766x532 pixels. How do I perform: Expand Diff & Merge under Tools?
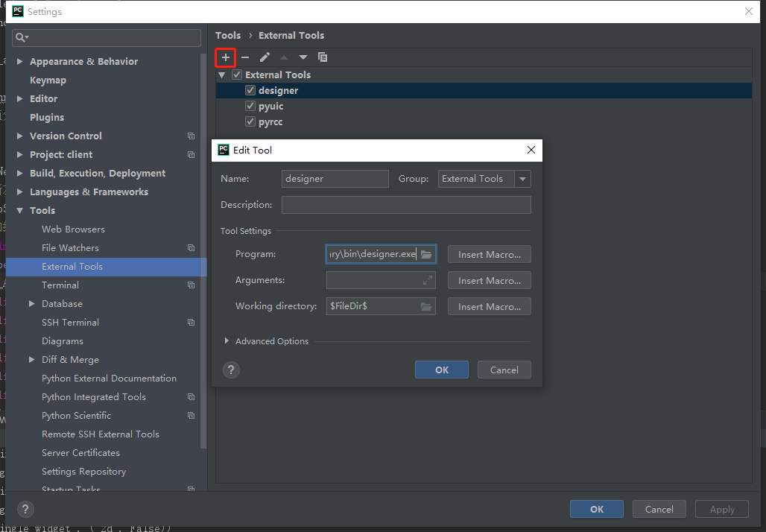click(x=32, y=360)
